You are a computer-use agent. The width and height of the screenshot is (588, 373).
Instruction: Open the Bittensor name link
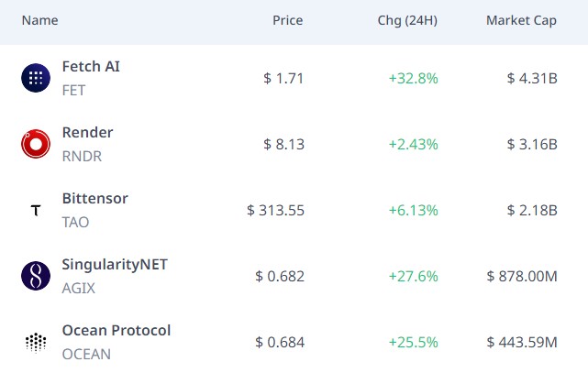pyautogui.click(x=94, y=198)
